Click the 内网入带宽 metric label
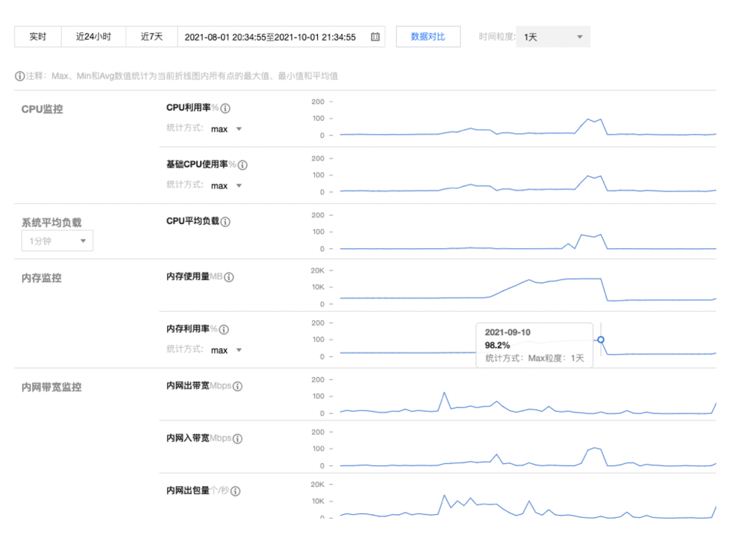Viewport: 756px width, 534px height. click(x=188, y=438)
